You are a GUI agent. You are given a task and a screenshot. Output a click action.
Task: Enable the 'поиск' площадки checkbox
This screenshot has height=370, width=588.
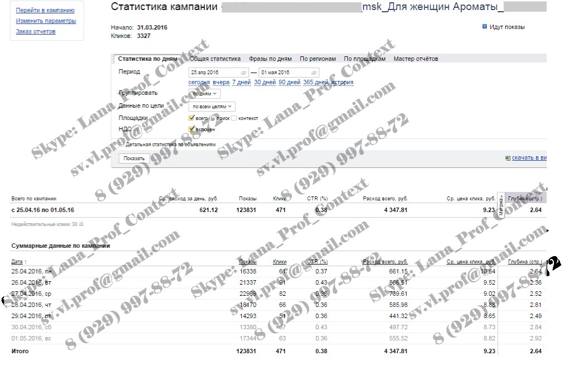[x=213, y=118]
